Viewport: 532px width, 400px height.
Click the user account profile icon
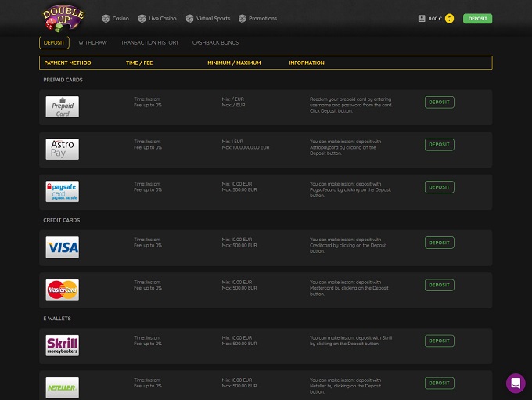click(x=422, y=18)
